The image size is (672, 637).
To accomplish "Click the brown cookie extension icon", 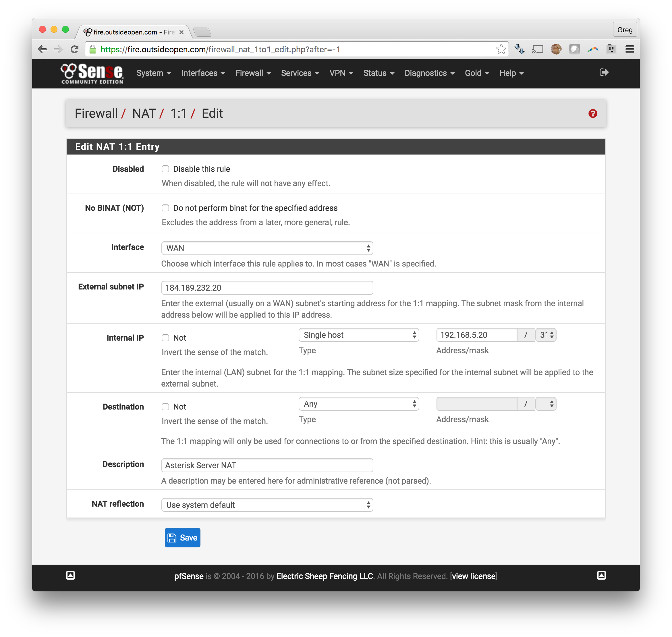I will coord(556,49).
